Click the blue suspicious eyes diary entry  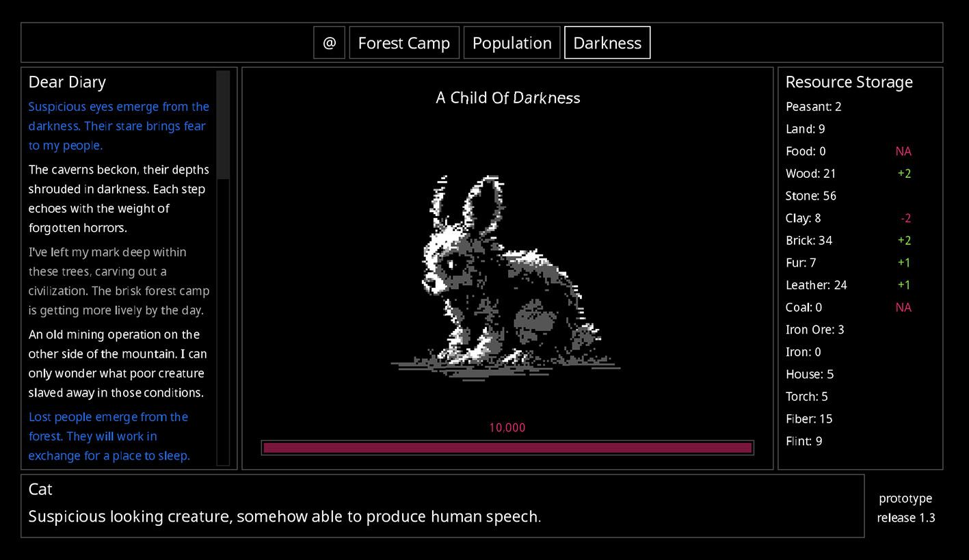pyautogui.click(x=119, y=126)
